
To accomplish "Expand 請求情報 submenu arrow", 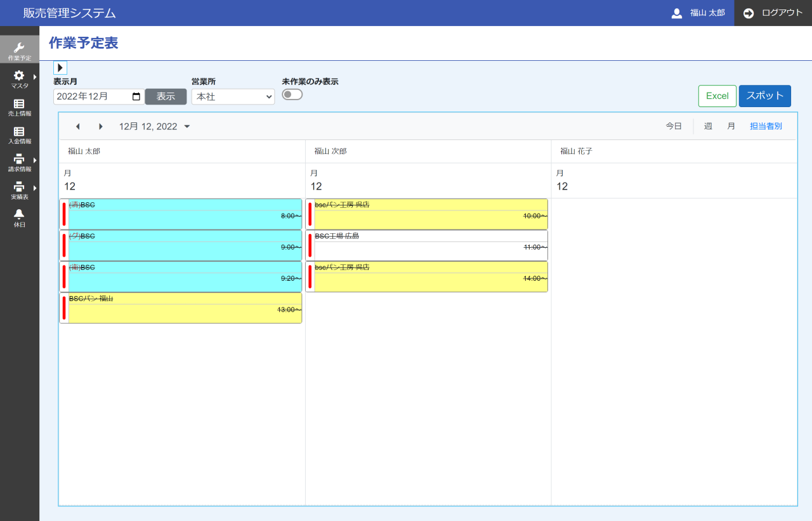I will [35, 160].
